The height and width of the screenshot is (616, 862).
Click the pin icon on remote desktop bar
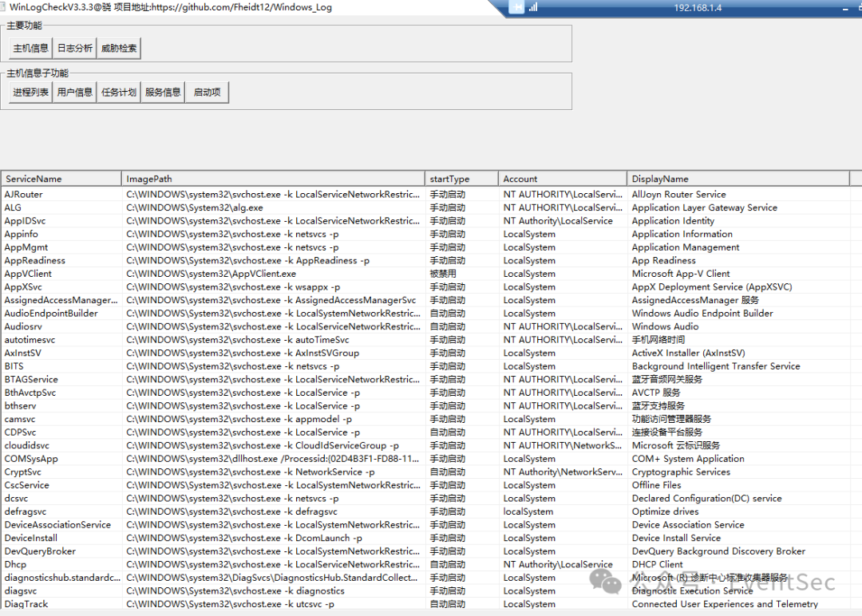516,7
